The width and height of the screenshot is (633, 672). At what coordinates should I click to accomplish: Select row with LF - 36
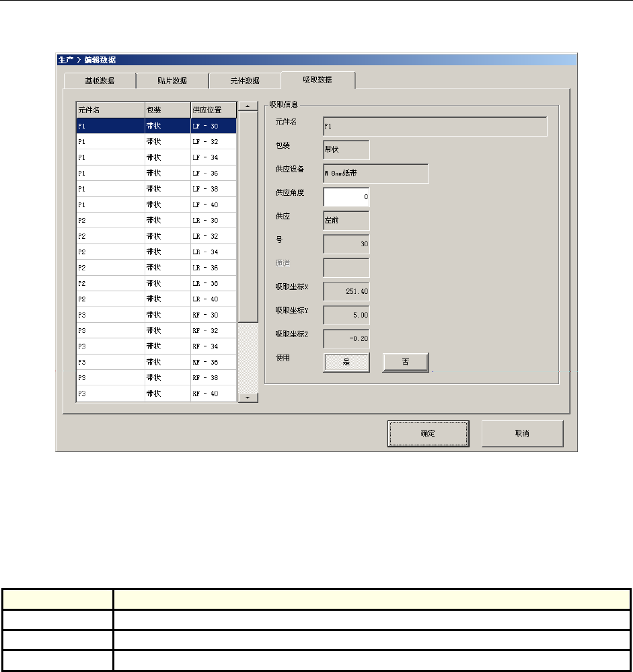click(157, 173)
